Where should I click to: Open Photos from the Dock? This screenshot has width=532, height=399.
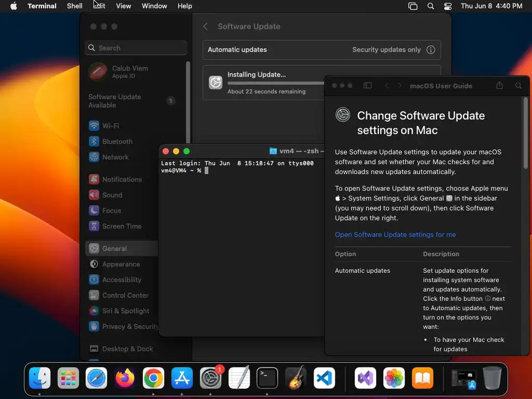click(x=394, y=378)
